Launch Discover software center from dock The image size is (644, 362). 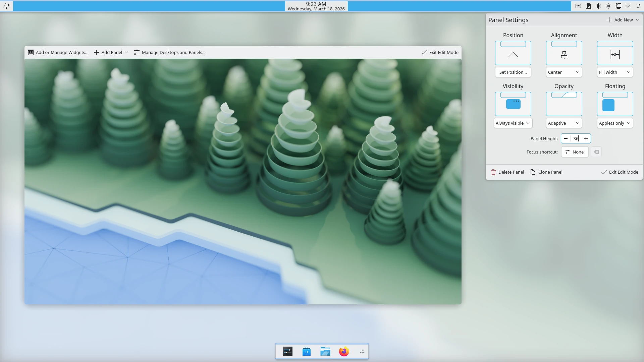click(x=307, y=351)
